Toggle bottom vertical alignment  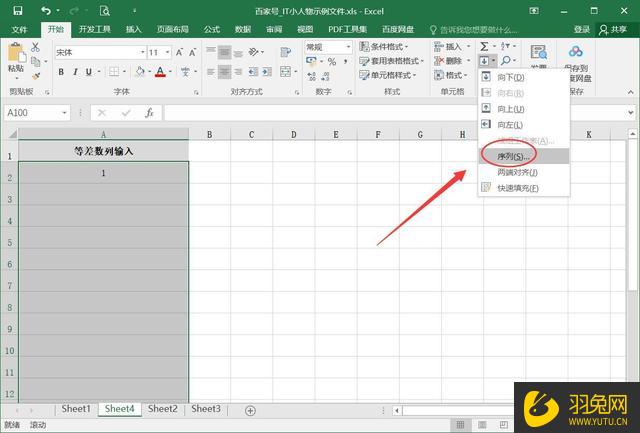pyautogui.click(x=238, y=52)
